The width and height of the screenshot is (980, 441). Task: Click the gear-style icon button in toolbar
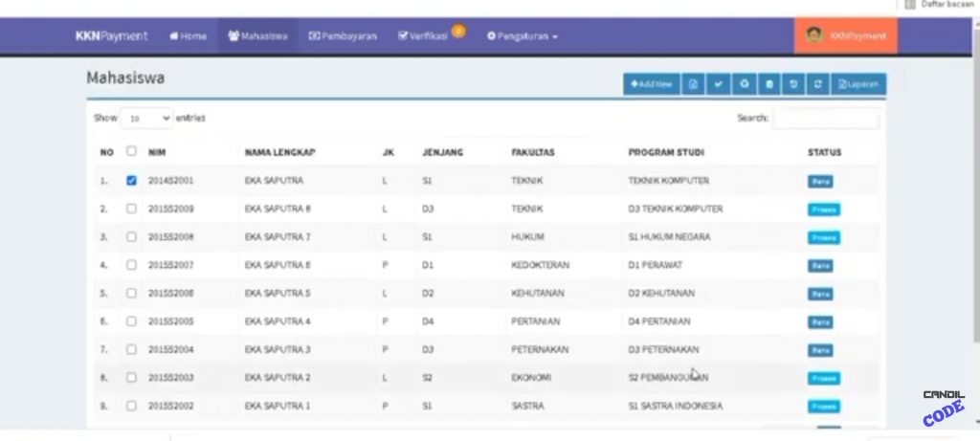pos(744,84)
